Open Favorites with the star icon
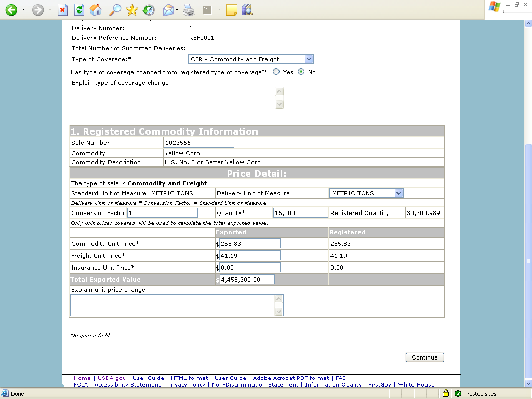Image resolution: width=532 pixels, height=399 pixels. point(132,10)
